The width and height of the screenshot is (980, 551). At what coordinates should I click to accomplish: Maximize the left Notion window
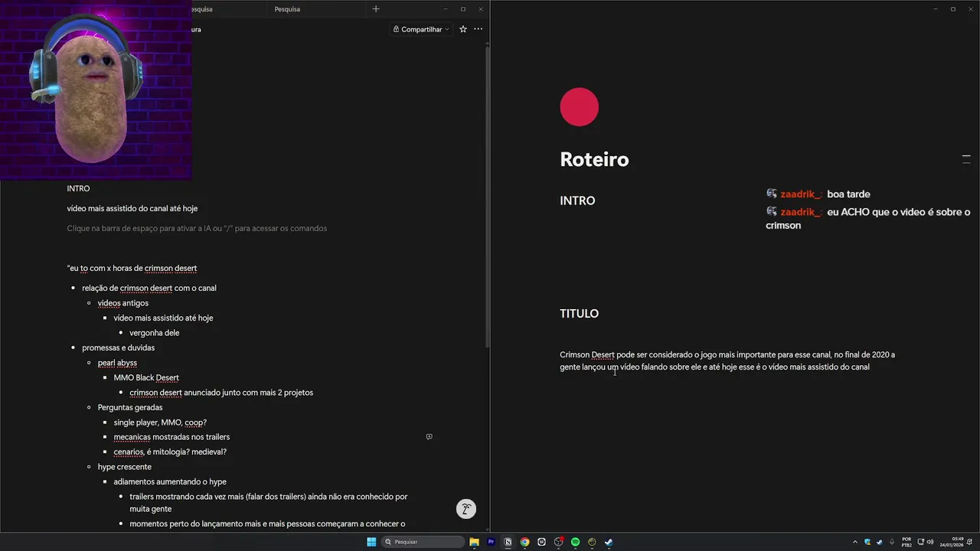462,9
